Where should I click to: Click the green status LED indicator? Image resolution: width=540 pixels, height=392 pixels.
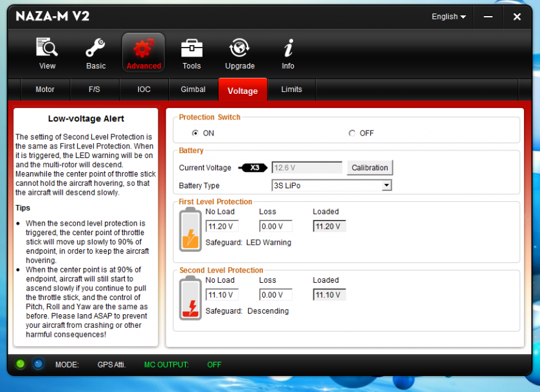(x=21, y=364)
